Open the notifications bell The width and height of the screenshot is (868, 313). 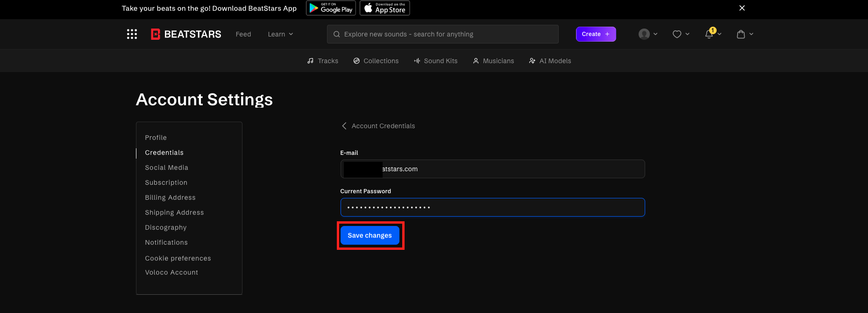(709, 34)
